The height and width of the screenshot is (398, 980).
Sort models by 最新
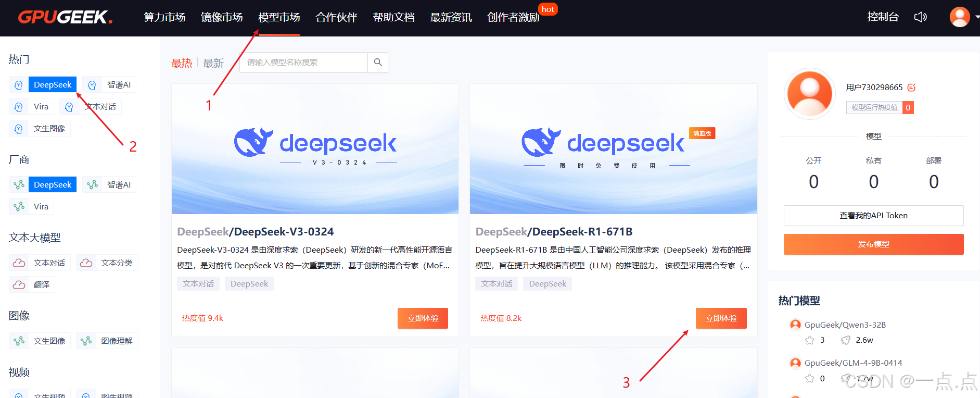click(x=213, y=63)
